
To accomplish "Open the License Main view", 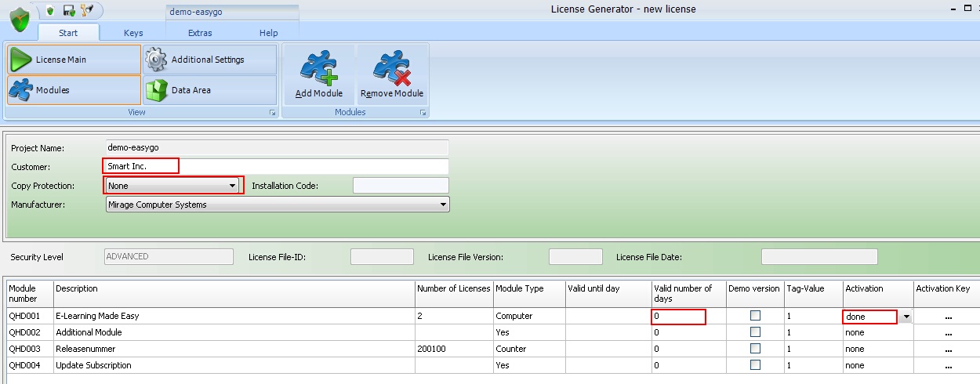I will [74, 60].
